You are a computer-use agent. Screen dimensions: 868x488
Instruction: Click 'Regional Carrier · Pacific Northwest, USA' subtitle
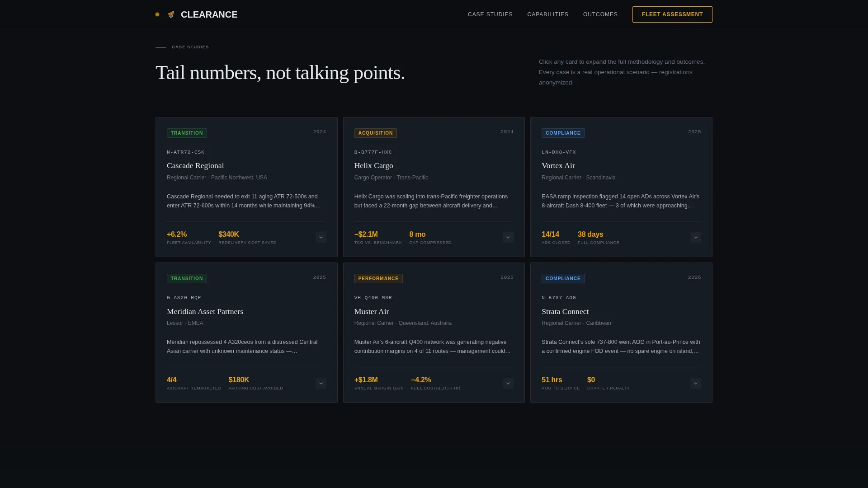(x=217, y=178)
